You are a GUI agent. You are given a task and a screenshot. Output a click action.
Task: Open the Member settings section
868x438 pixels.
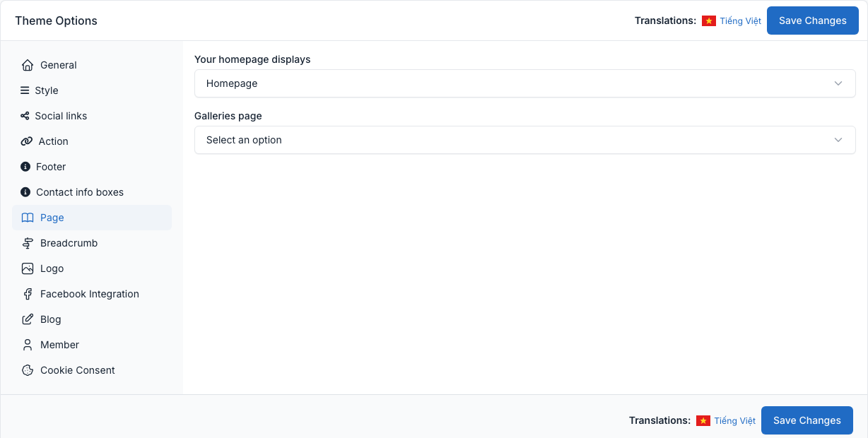[92, 345]
